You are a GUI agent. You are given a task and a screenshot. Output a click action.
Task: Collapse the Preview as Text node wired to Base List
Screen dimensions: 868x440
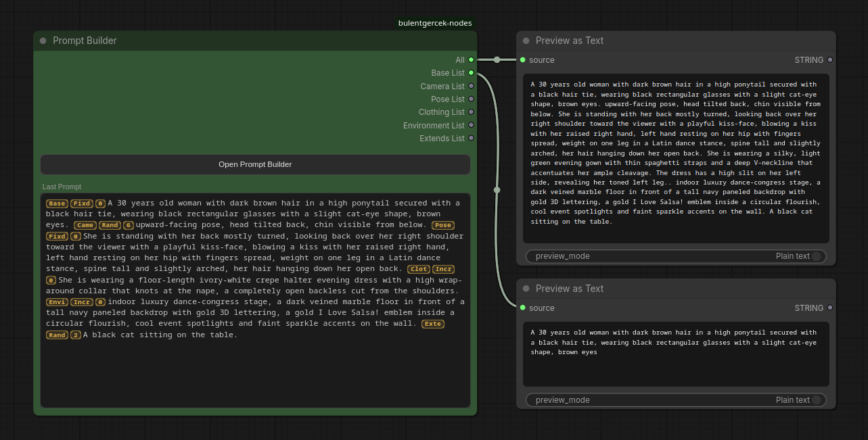coord(526,289)
